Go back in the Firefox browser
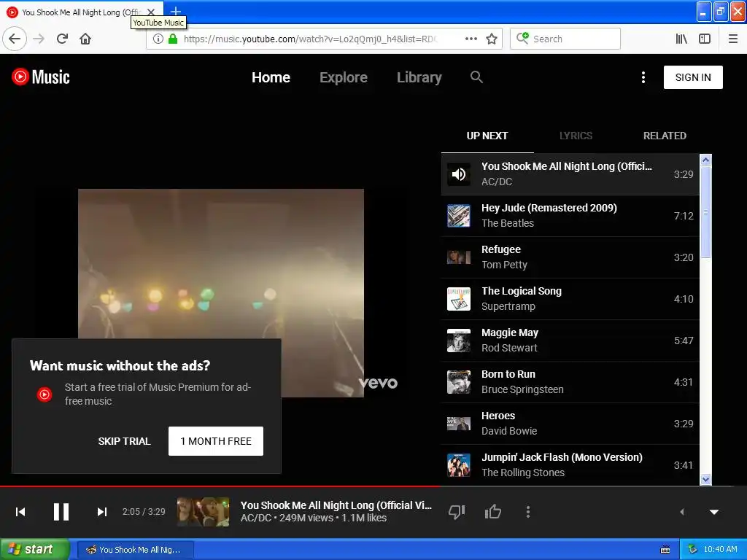The height and width of the screenshot is (560, 747). pos(15,39)
